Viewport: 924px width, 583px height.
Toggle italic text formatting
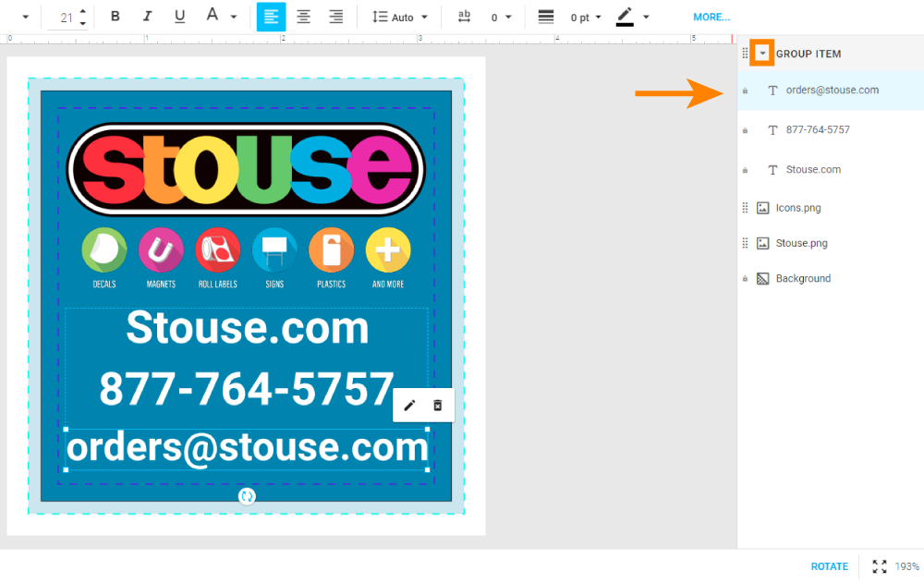click(x=147, y=17)
